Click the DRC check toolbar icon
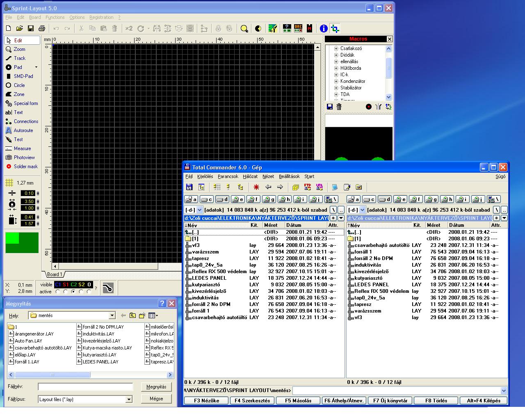 (x=298, y=28)
